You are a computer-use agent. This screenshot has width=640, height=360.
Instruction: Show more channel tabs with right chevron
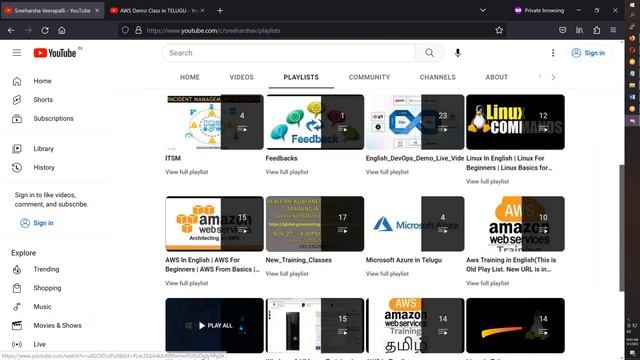pos(553,77)
